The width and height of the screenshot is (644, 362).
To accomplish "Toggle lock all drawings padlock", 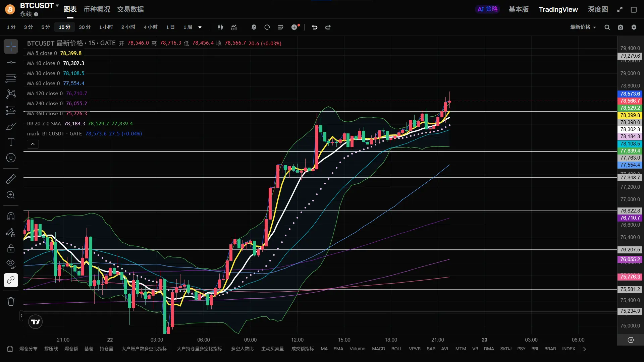I will [x=11, y=248].
